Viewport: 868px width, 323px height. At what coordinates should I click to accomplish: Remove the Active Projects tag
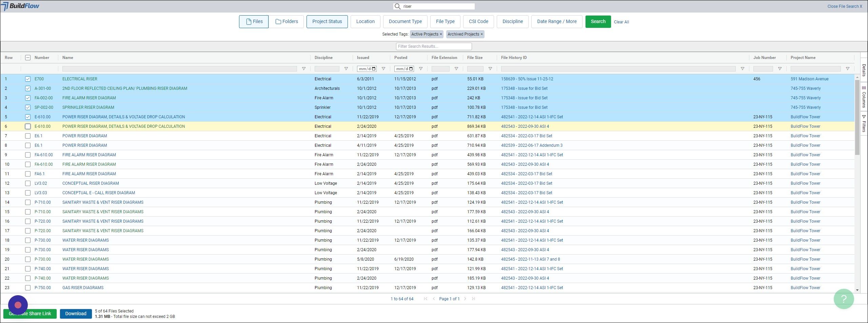[441, 34]
